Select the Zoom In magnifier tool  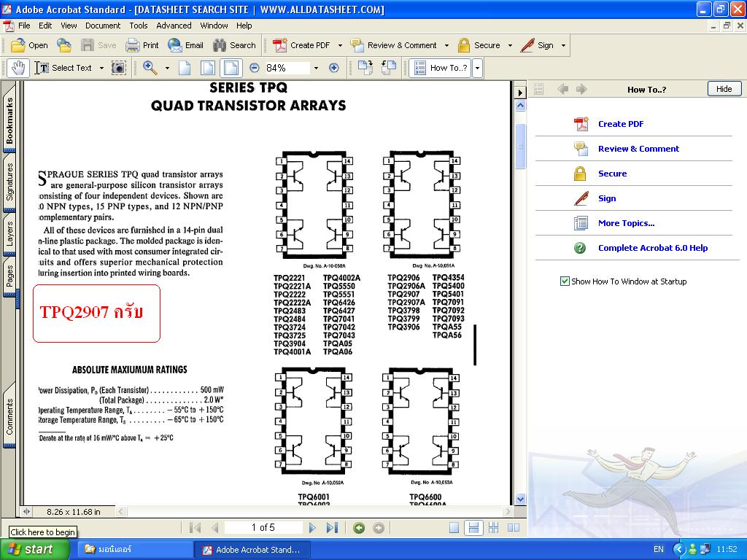pyautogui.click(x=150, y=68)
